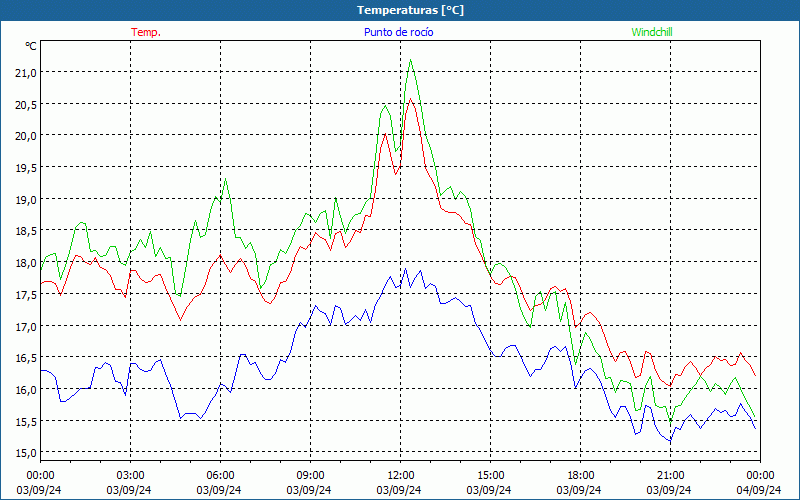
Task: Click the "03:00" time label
Action: (x=130, y=476)
